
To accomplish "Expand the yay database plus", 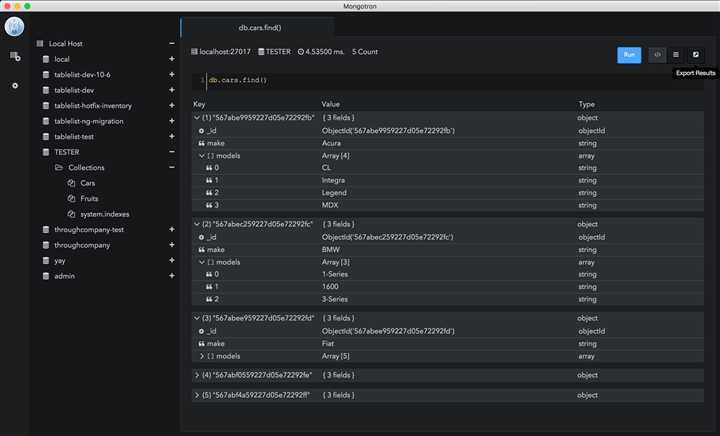I will [x=172, y=260].
